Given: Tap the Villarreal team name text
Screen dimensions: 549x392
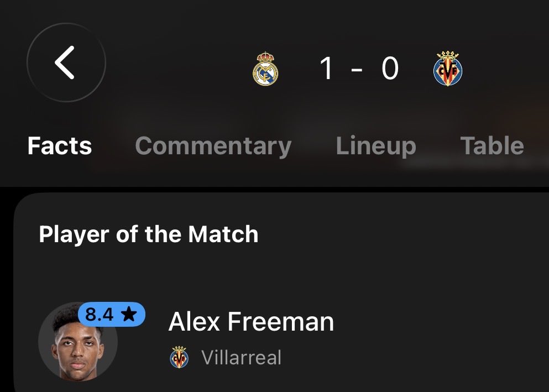Looking at the screenshot, I should pos(241,357).
